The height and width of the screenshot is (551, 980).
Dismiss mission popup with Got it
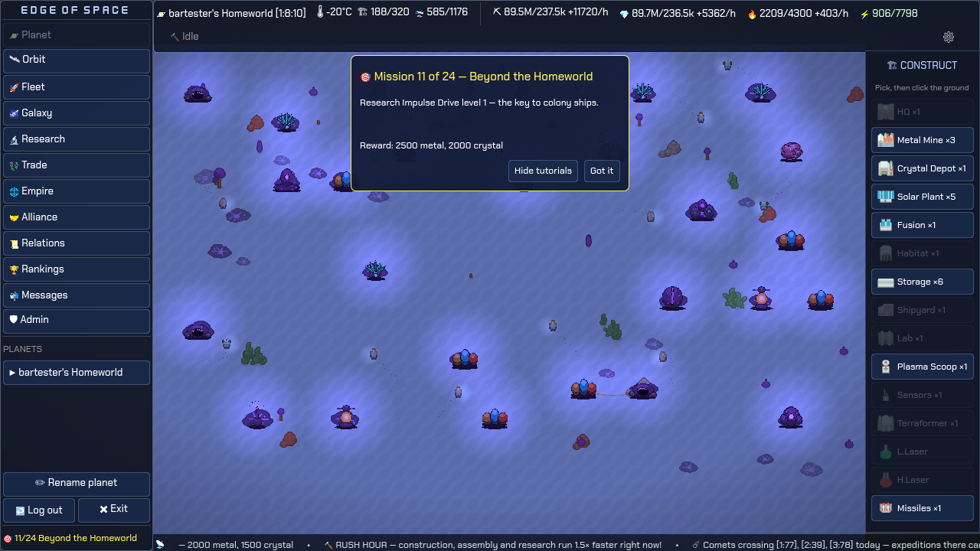pyautogui.click(x=602, y=171)
